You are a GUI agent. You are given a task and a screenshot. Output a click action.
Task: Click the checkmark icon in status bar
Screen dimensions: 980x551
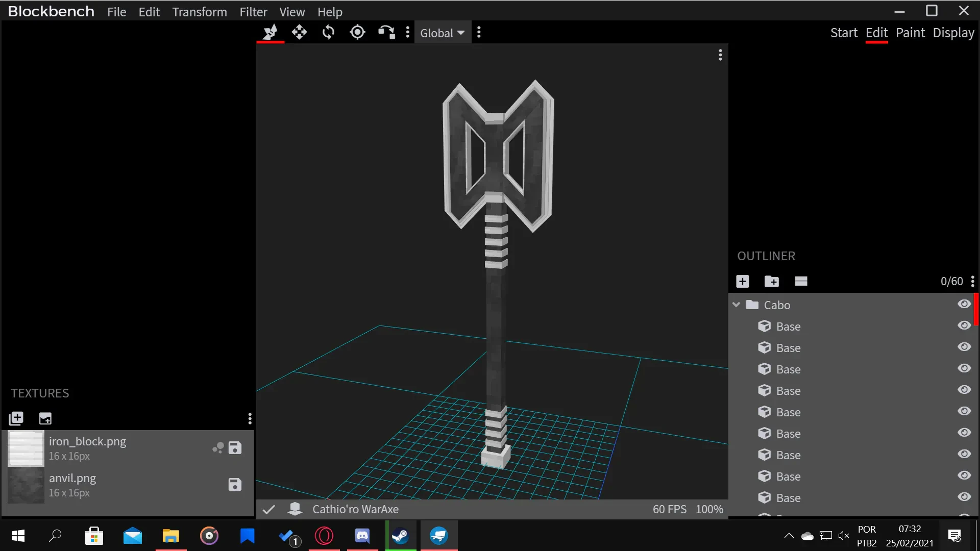pyautogui.click(x=269, y=509)
